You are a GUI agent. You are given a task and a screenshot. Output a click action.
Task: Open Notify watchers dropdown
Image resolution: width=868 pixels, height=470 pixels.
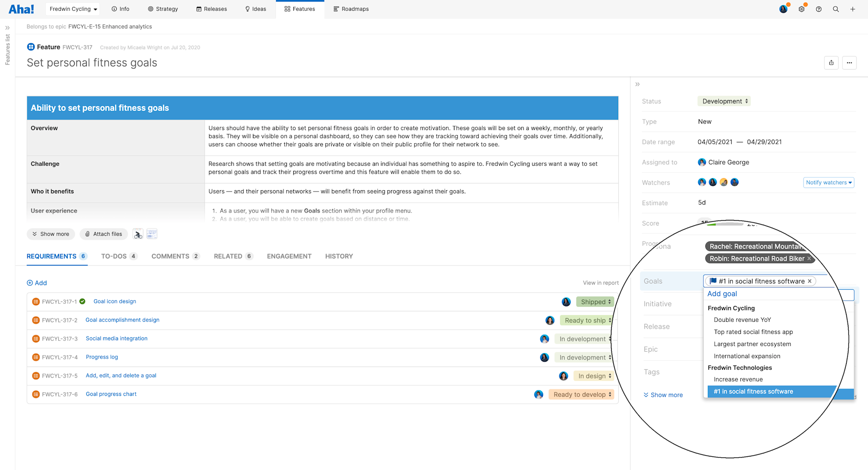[828, 182]
